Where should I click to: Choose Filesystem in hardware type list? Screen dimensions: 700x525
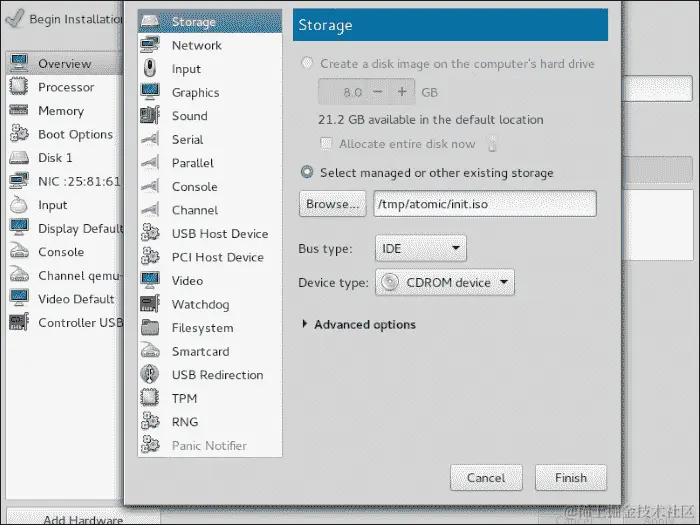pyautogui.click(x=210, y=328)
